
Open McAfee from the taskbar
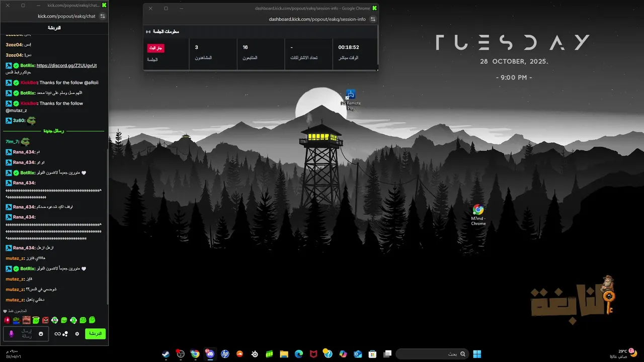(x=313, y=354)
